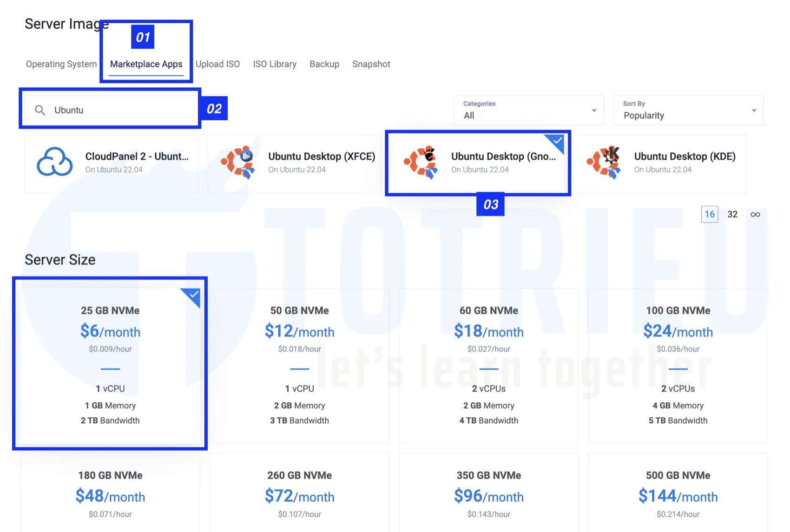
Task: Open the Snapshot tab
Action: pyautogui.click(x=371, y=64)
